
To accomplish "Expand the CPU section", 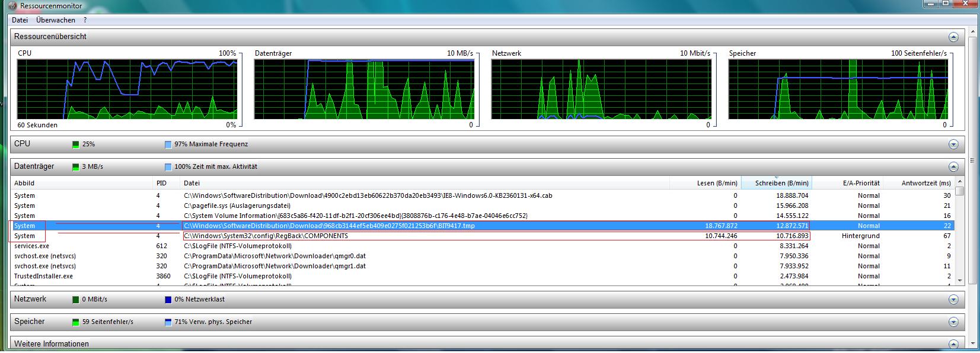I will tap(953, 145).
